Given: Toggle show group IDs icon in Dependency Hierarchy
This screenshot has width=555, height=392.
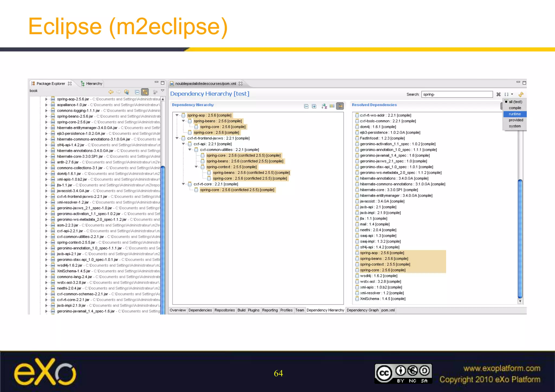Looking at the screenshot, I should (332, 106).
